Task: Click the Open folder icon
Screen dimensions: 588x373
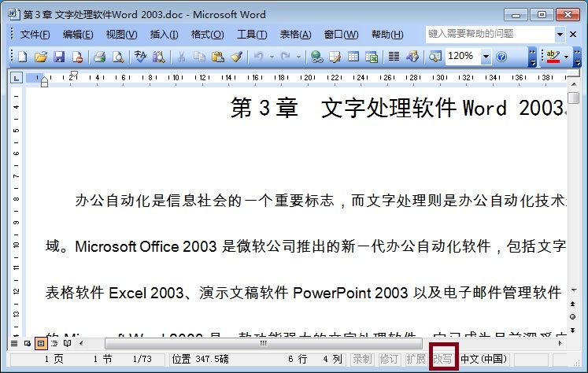Action: coord(40,57)
